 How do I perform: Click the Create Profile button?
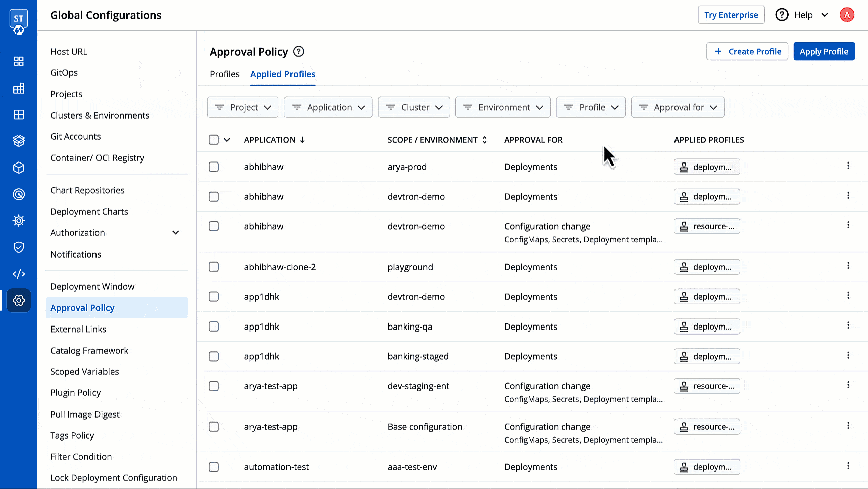[x=747, y=51]
